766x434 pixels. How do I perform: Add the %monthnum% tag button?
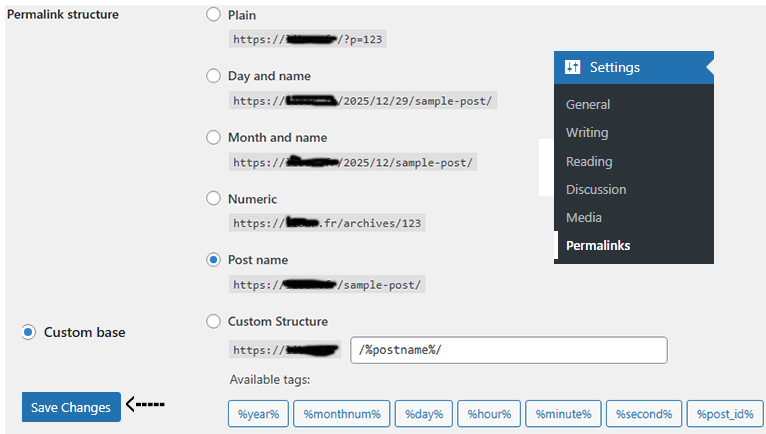point(341,414)
